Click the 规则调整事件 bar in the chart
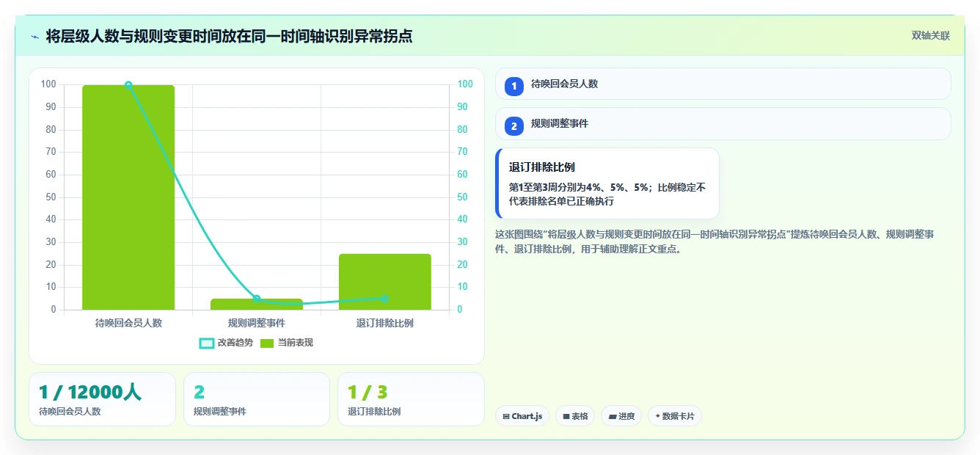Screen dimensions: 980x455 (x=257, y=304)
